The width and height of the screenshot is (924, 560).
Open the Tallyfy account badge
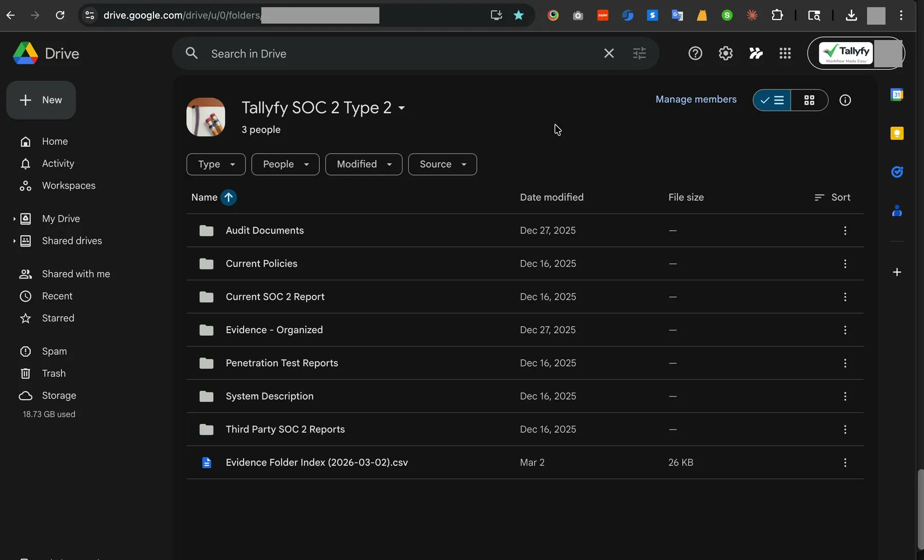coord(856,53)
